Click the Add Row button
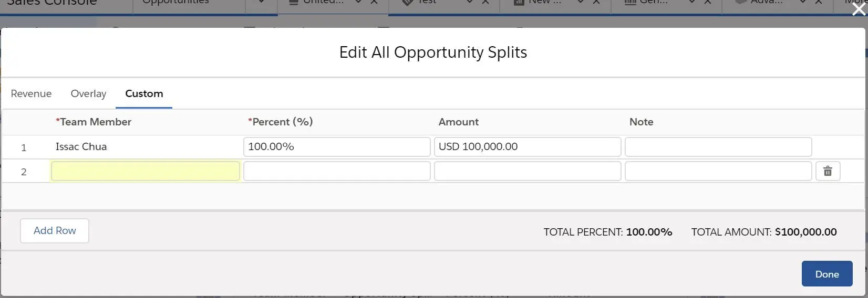 coord(55,231)
